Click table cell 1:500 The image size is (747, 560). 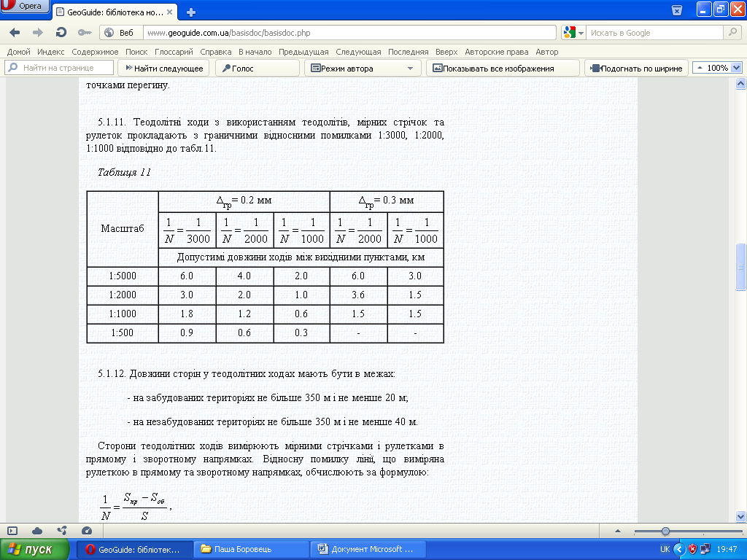(123, 332)
